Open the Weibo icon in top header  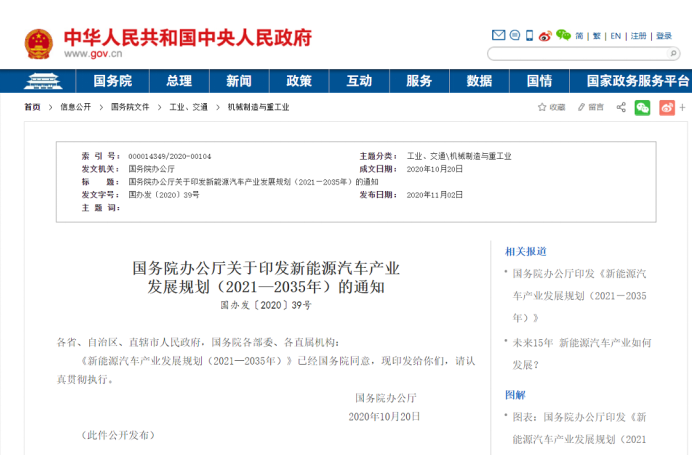pos(545,35)
